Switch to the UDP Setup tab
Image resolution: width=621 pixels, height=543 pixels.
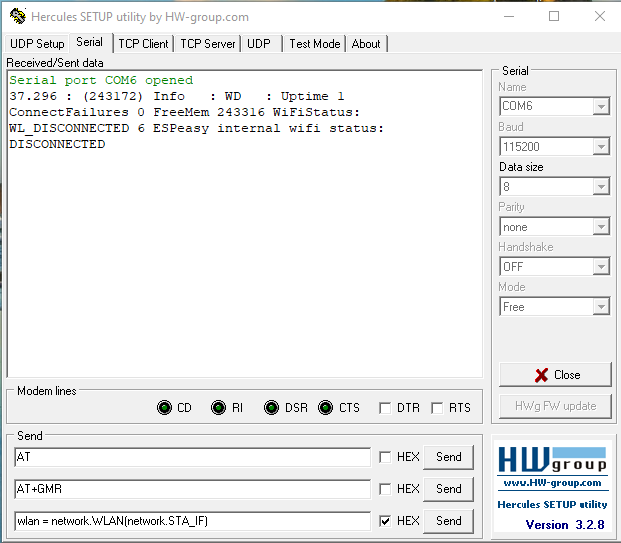[37, 44]
